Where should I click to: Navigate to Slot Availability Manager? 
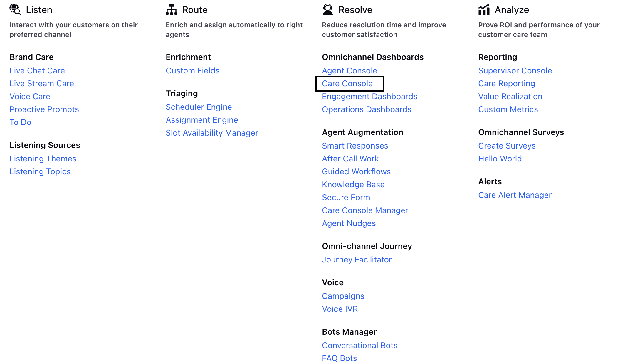click(x=212, y=133)
